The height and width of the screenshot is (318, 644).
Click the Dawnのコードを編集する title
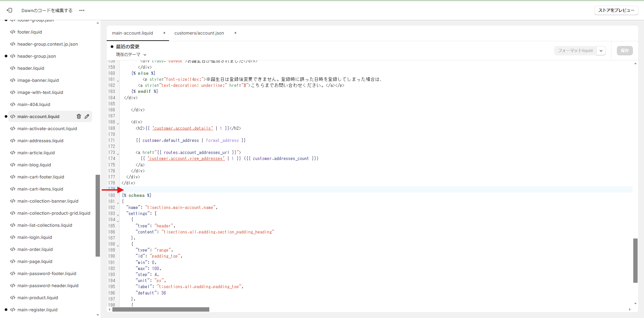47,10
